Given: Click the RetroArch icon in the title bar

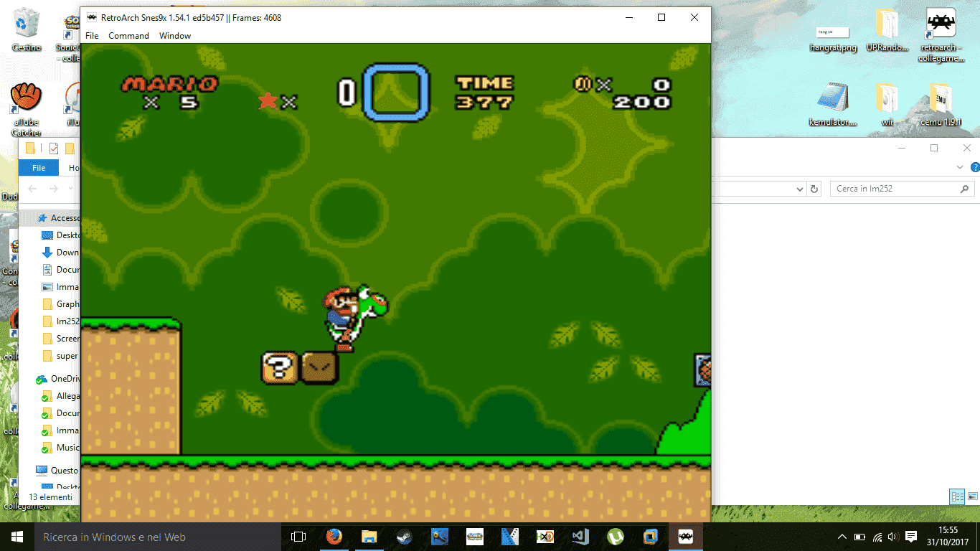Looking at the screenshot, I should 91,17.
